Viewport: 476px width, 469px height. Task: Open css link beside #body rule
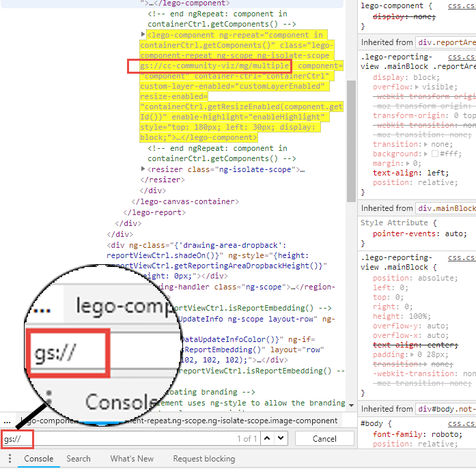[x=462, y=423]
